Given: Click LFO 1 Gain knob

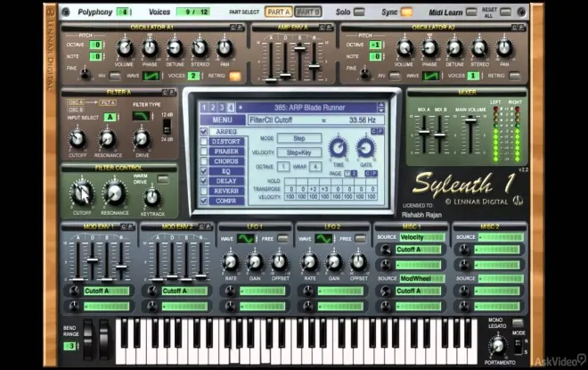Looking at the screenshot, I should [x=255, y=262].
